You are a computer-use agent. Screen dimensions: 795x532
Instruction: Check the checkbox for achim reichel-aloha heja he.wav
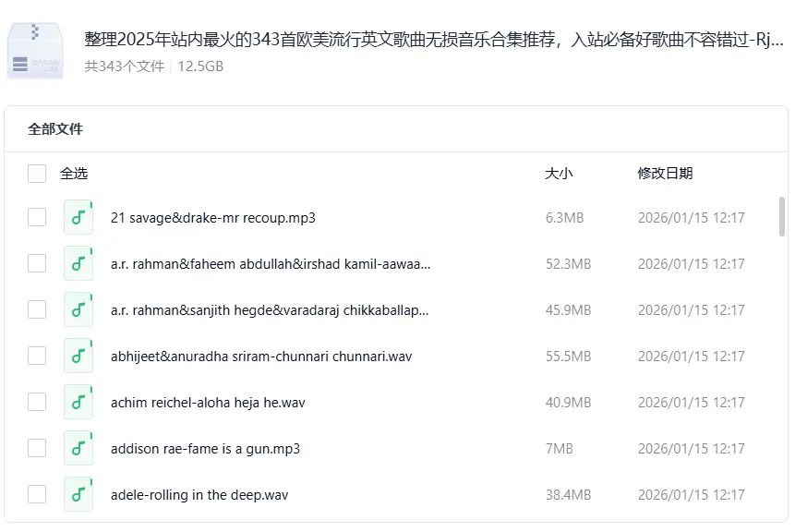(x=37, y=402)
